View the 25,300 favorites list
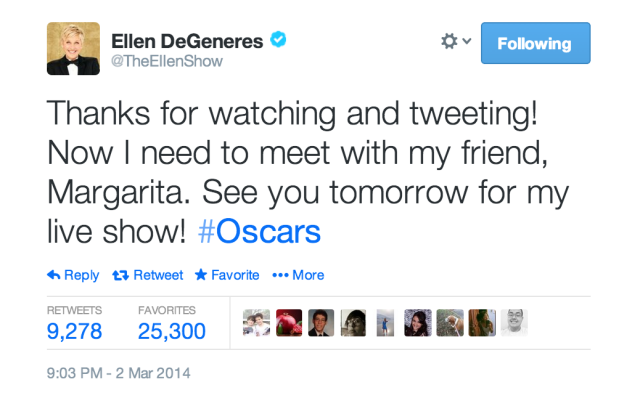This screenshot has width=640, height=398. 171,331
